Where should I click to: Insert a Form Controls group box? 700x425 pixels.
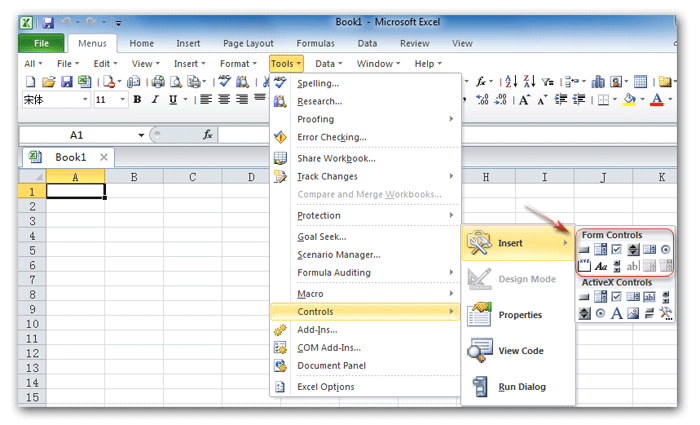584,266
